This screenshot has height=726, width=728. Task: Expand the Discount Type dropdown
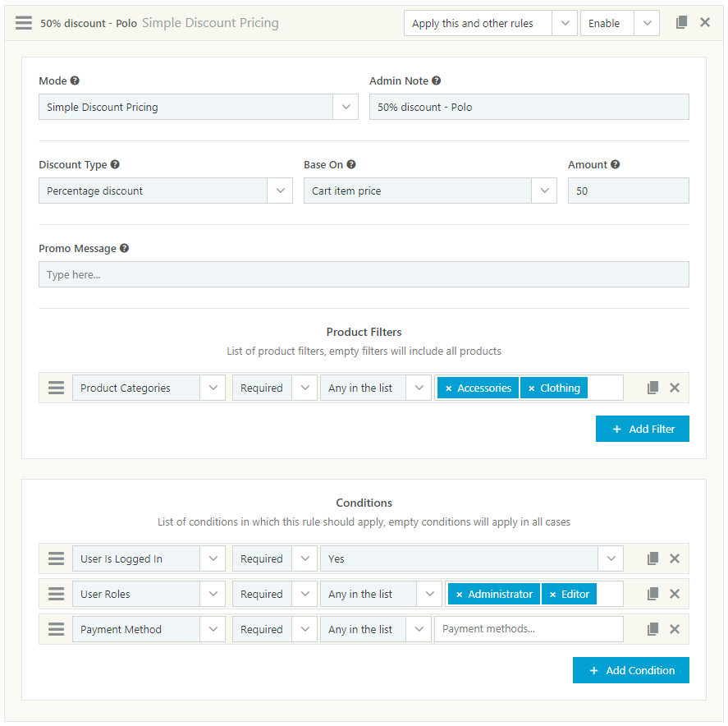click(280, 191)
